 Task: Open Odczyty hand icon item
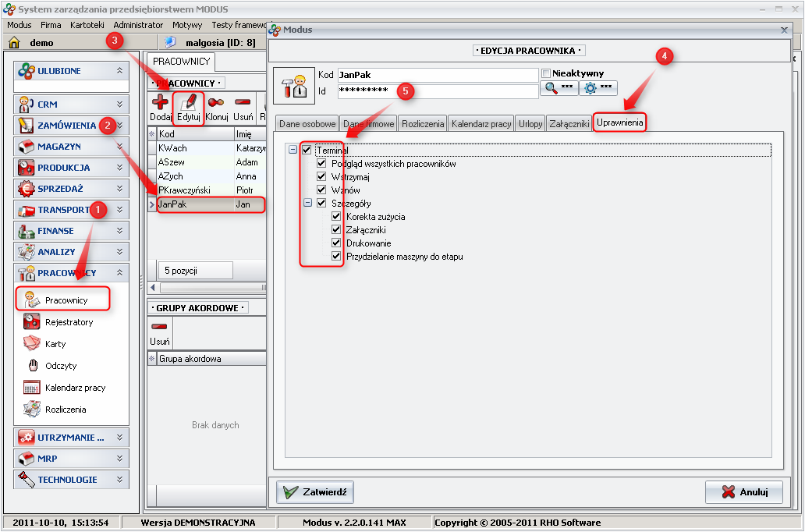tap(61, 366)
